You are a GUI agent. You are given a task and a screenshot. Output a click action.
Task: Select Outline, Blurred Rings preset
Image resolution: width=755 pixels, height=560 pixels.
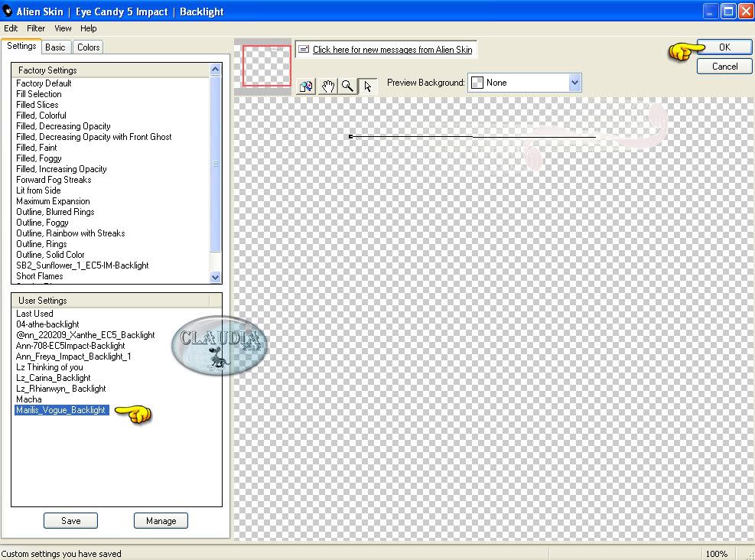[x=55, y=212]
